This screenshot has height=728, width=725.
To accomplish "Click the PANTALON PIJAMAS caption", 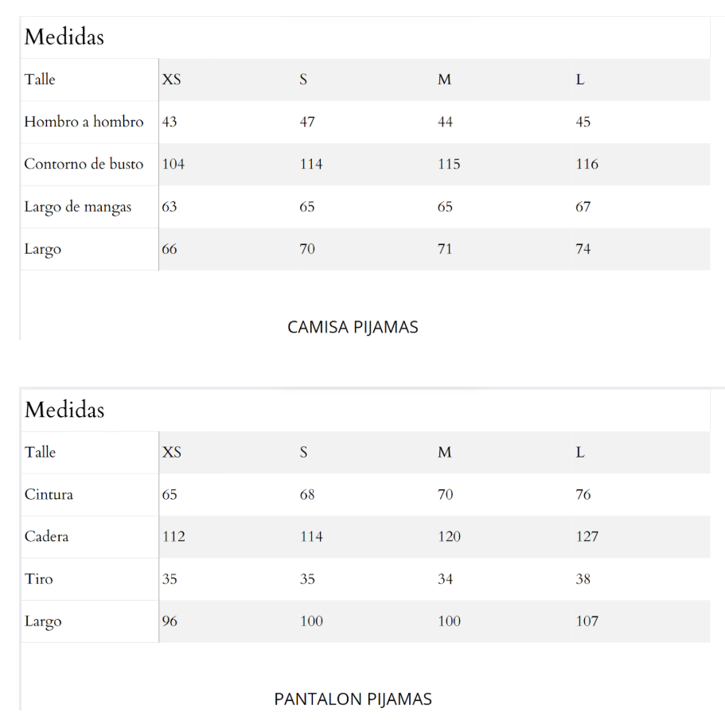I will click(x=353, y=699).
